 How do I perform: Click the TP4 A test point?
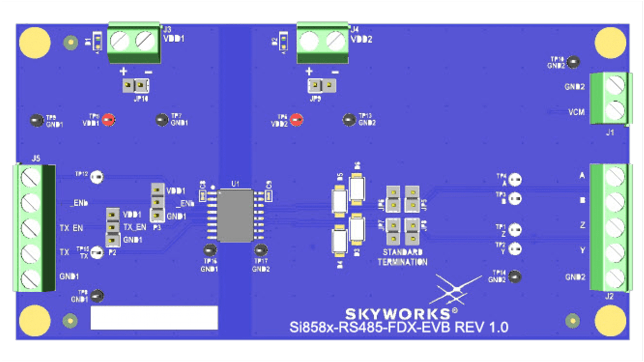click(514, 180)
